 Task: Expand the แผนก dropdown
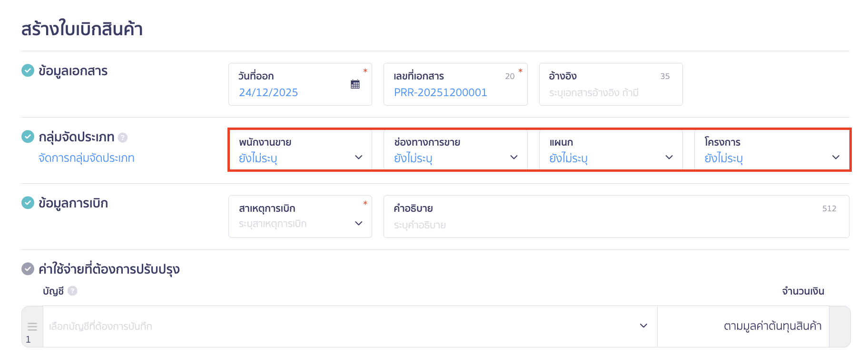point(611,150)
